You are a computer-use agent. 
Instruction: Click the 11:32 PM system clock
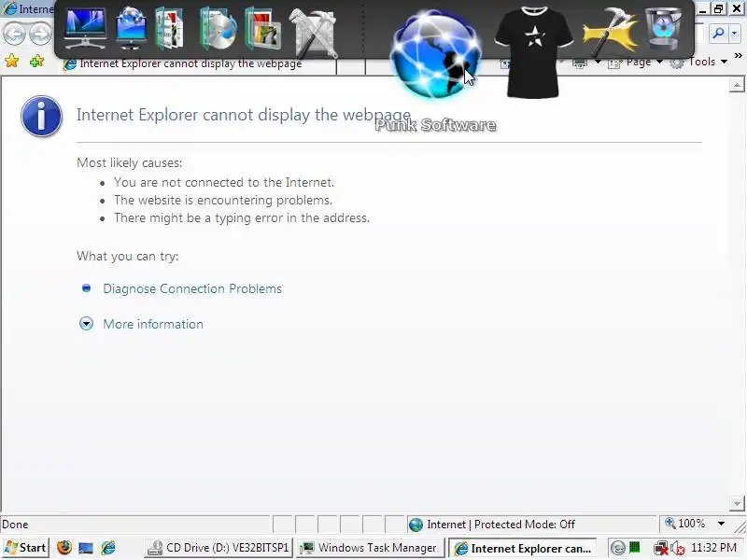713,547
